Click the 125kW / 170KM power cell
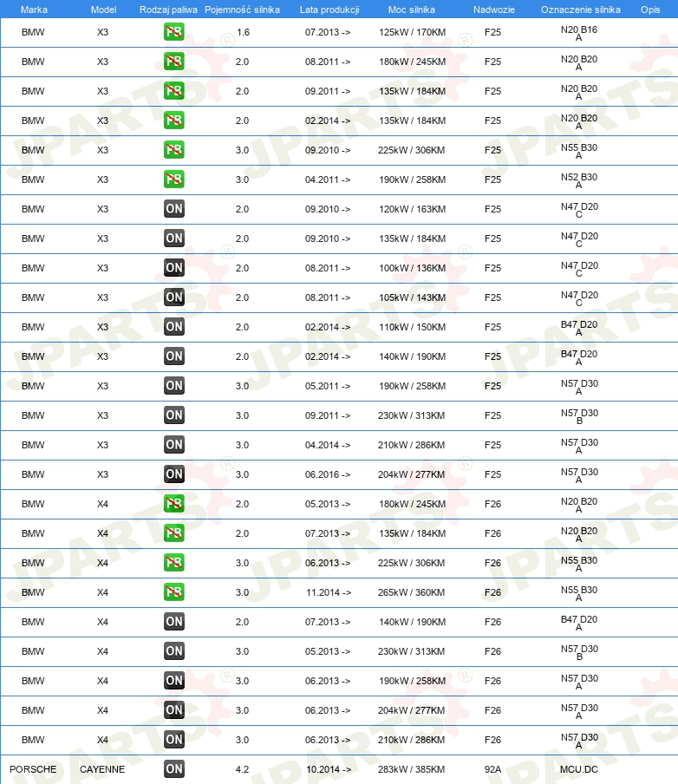Viewport: 678px width, 784px height. [412, 32]
